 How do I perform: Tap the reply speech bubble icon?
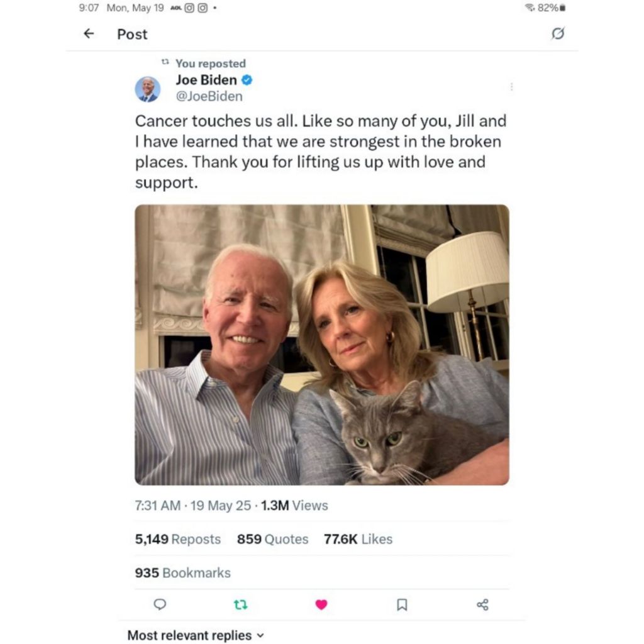[x=160, y=604]
